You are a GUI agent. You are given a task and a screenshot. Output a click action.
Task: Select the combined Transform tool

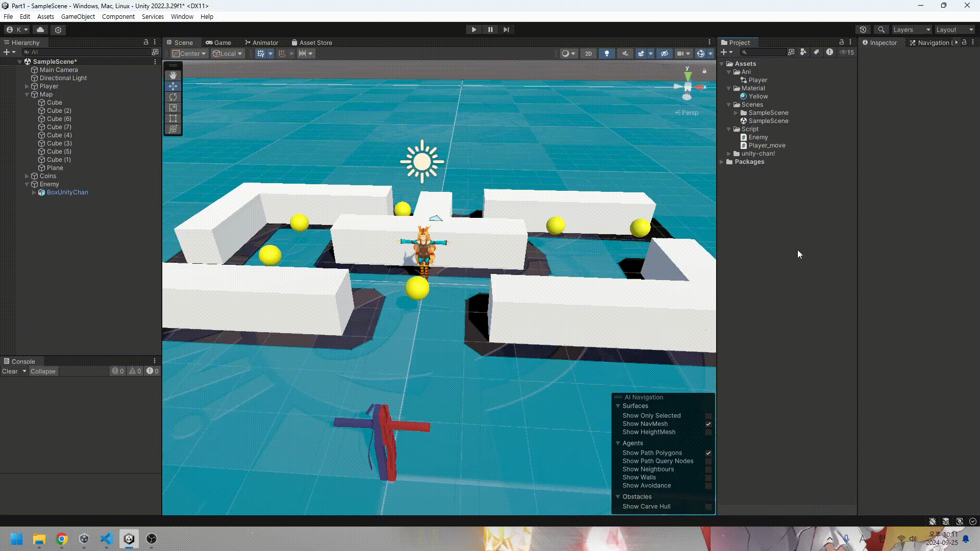173,129
